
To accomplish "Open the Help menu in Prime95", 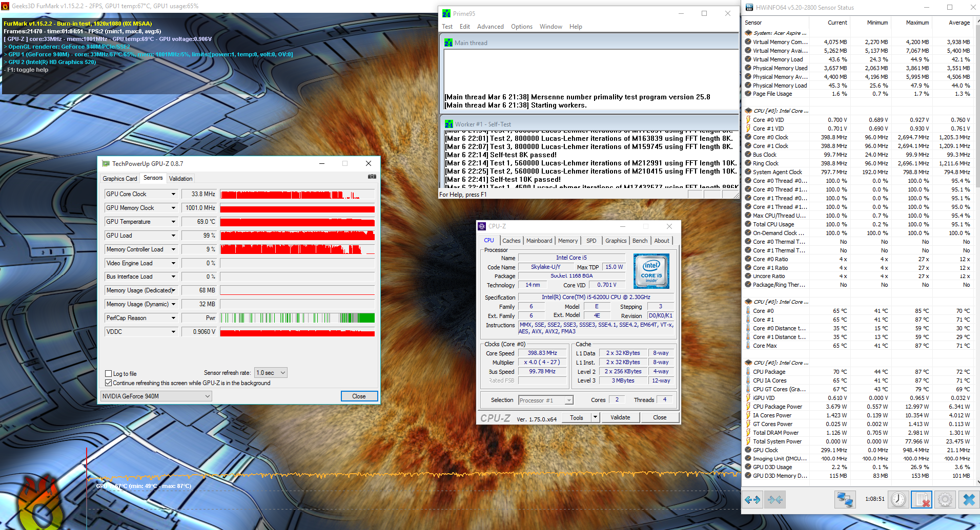I will 576,27.
